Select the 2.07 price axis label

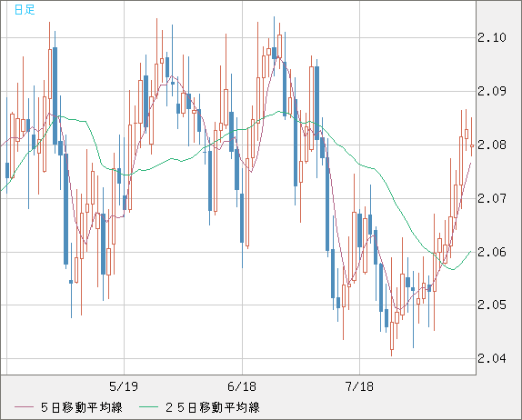pyautogui.click(x=492, y=199)
